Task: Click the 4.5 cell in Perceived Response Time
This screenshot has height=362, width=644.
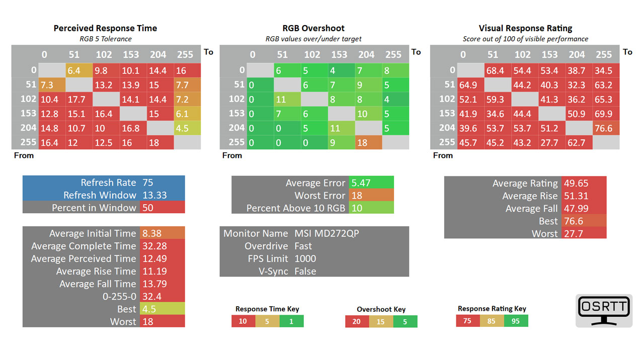Action: click(187, 128)
